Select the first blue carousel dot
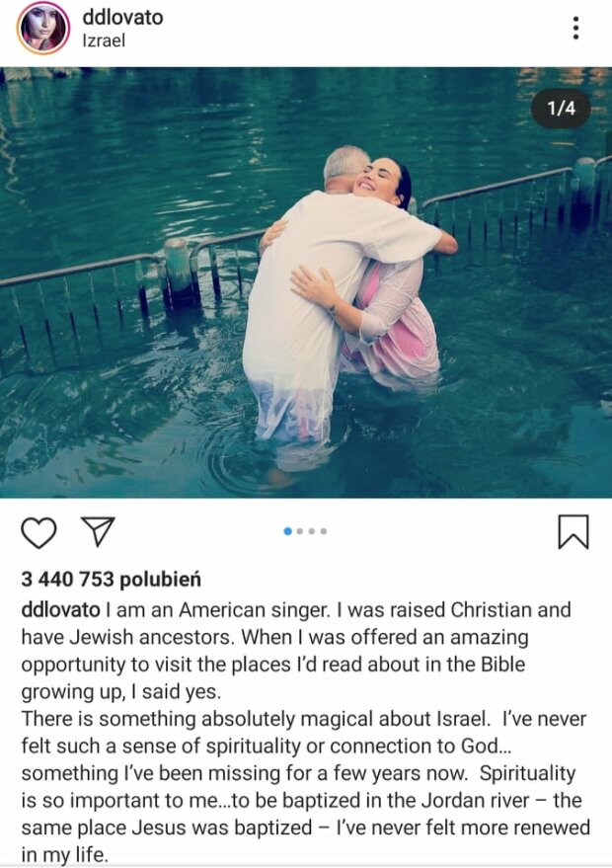Image resolution: width=612 pixels, height=868 pixels. pyautogui.click(x=288, y=531)
